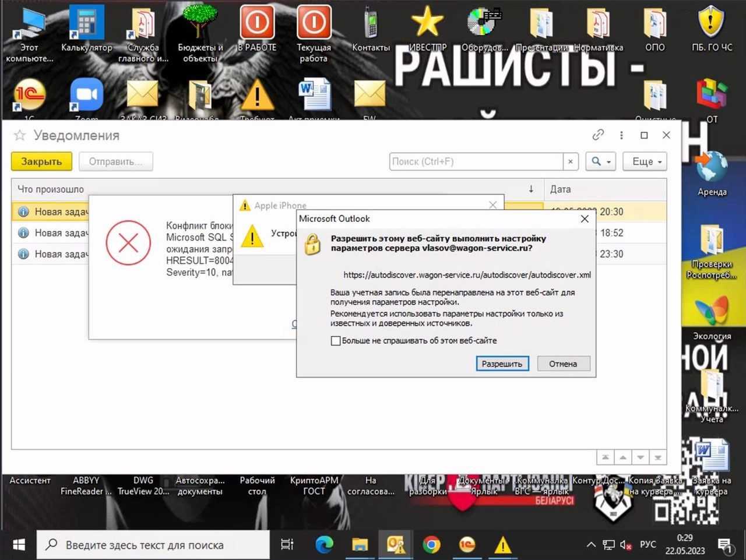Open Бюджеты и объекты tree icon
This screenshot has width=746, height=560.
(200, 34)
